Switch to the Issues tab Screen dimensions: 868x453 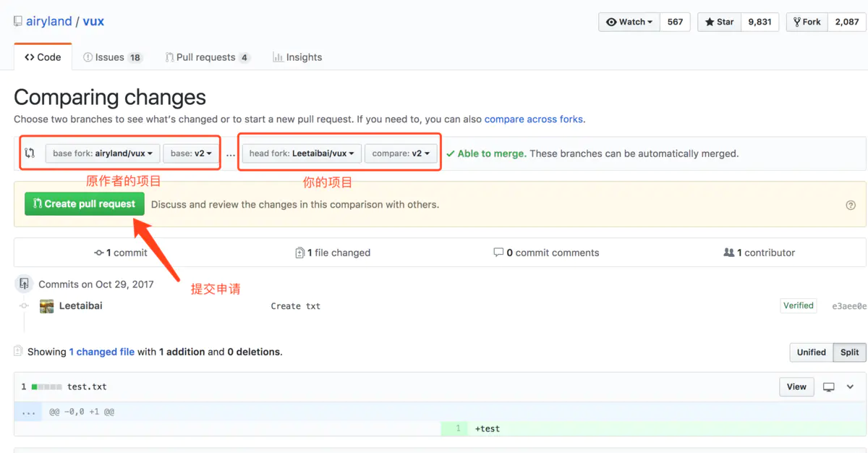tap(113, 56)
